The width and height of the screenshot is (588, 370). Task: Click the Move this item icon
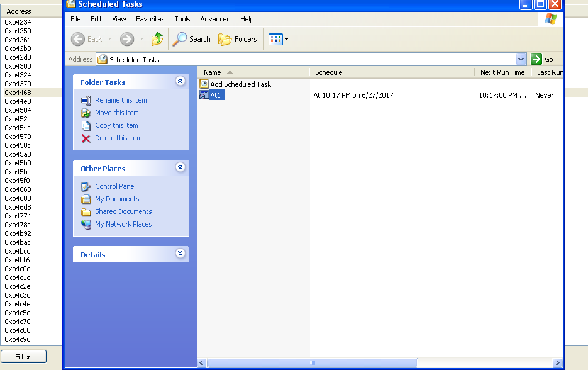click(x=86, y=113)
